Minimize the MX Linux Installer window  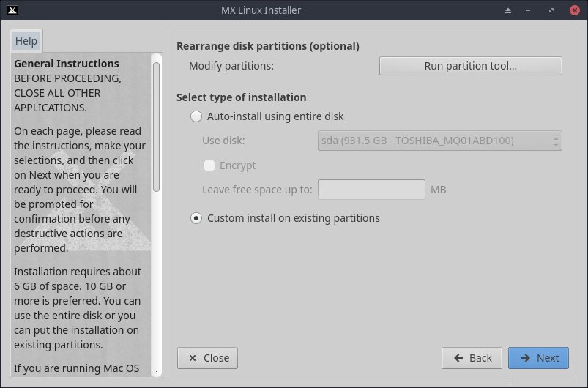[528, 10]
